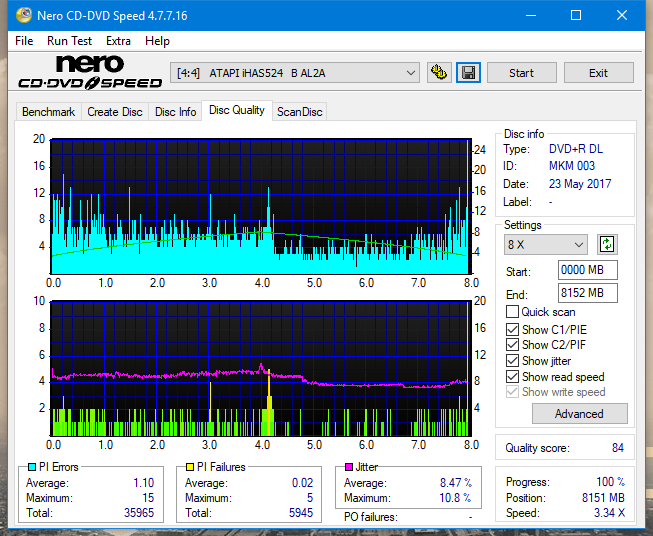This screenshot has width=653, height=536.
Task: Click Jitter maximum 10.8 % value
Action: click(455, 498)
